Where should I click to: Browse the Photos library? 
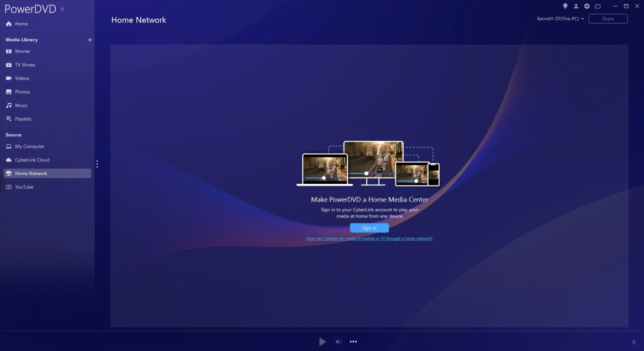[23, 92]
